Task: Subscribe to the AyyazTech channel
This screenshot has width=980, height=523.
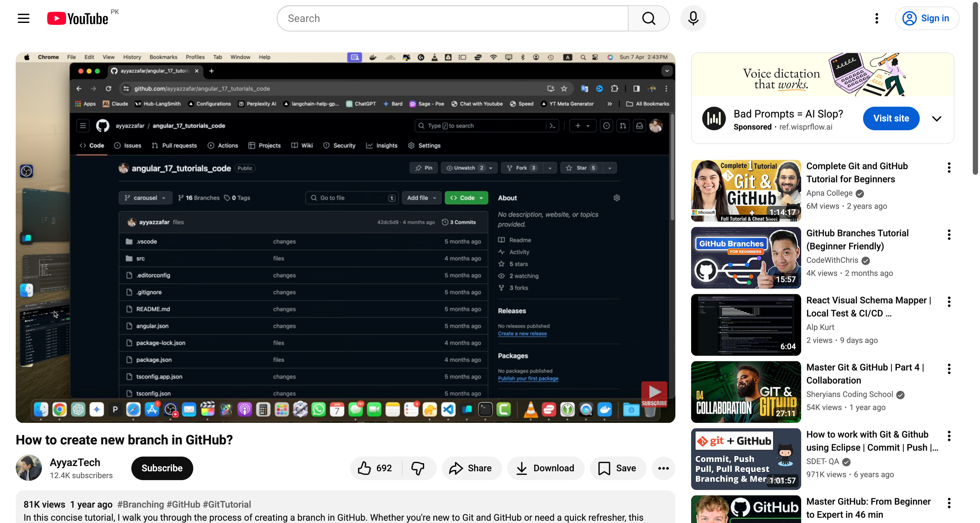Action: (162, 468)
